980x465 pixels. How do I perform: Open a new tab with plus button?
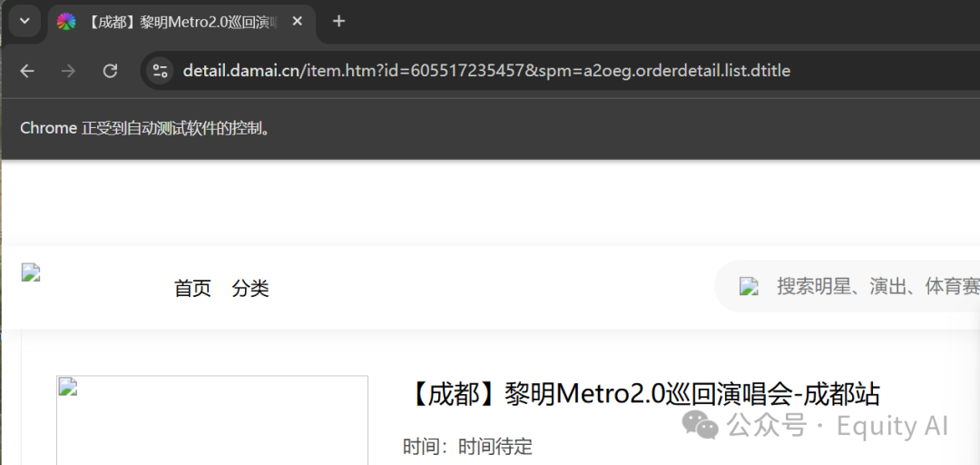pyautogui.click(x=338, y=21)
